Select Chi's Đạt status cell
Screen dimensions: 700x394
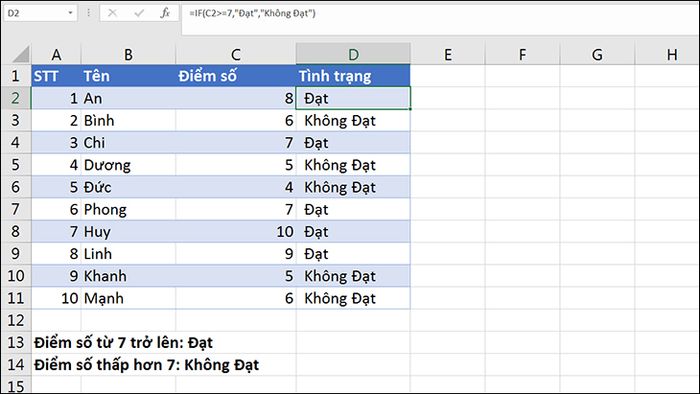pyautogui.click(x=353, y=143)
